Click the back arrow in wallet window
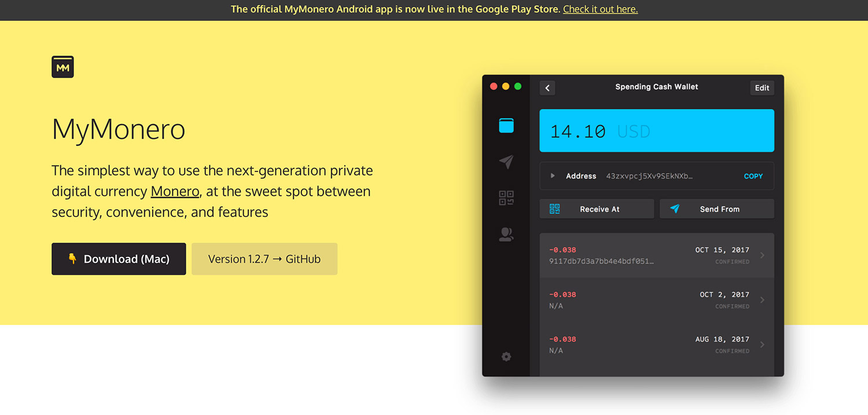Image resolution: width=868 pixels, height=415 pixels. tap(547, 88)
